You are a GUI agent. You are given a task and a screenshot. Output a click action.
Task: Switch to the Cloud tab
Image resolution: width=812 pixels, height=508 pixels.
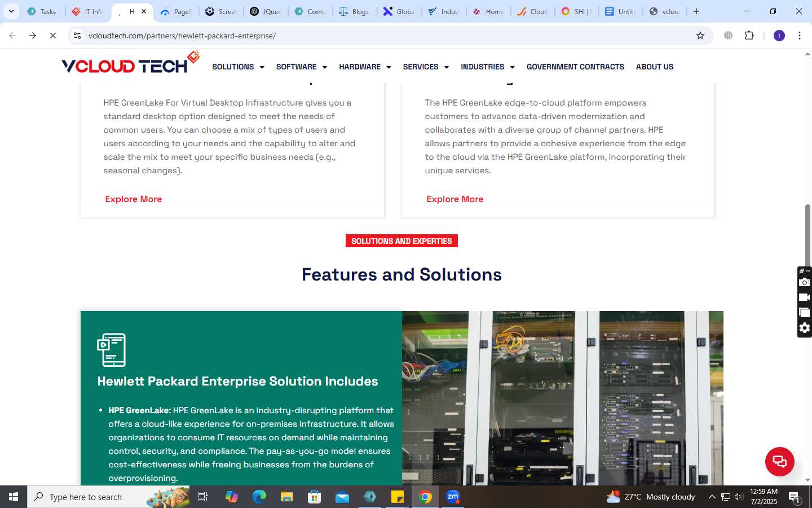(533, 11)
